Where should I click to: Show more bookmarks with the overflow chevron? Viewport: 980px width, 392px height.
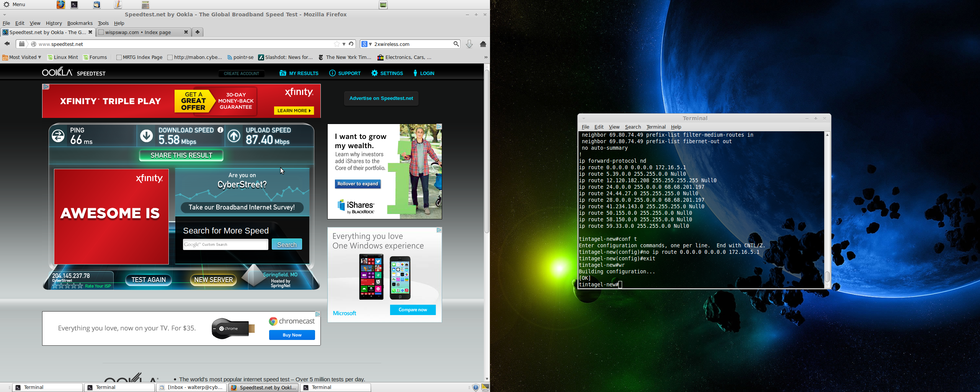(x=485, y=57)
